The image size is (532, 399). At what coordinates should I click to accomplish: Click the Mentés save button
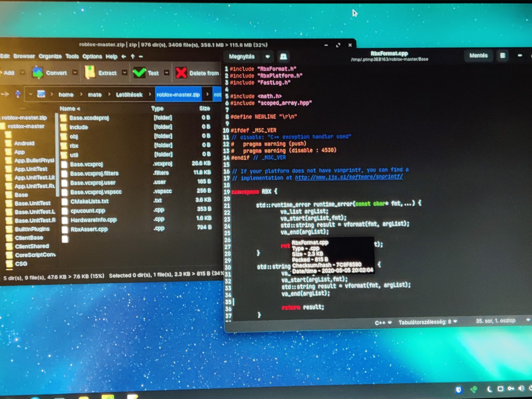479,55
